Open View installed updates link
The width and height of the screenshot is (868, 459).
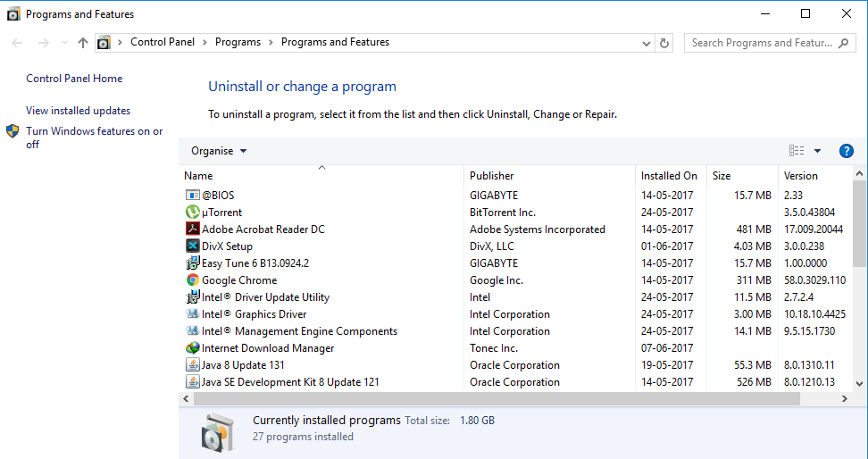(x=78, y=111)
